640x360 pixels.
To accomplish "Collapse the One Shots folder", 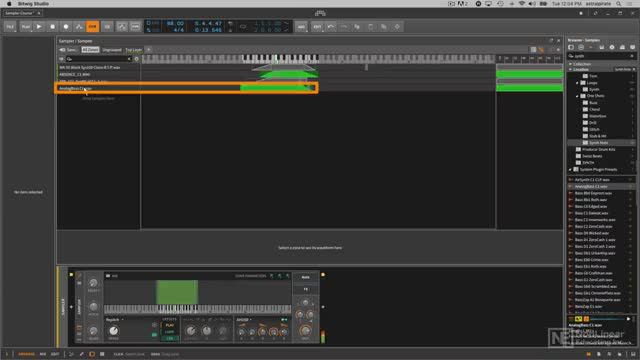I will coord(578,96).
